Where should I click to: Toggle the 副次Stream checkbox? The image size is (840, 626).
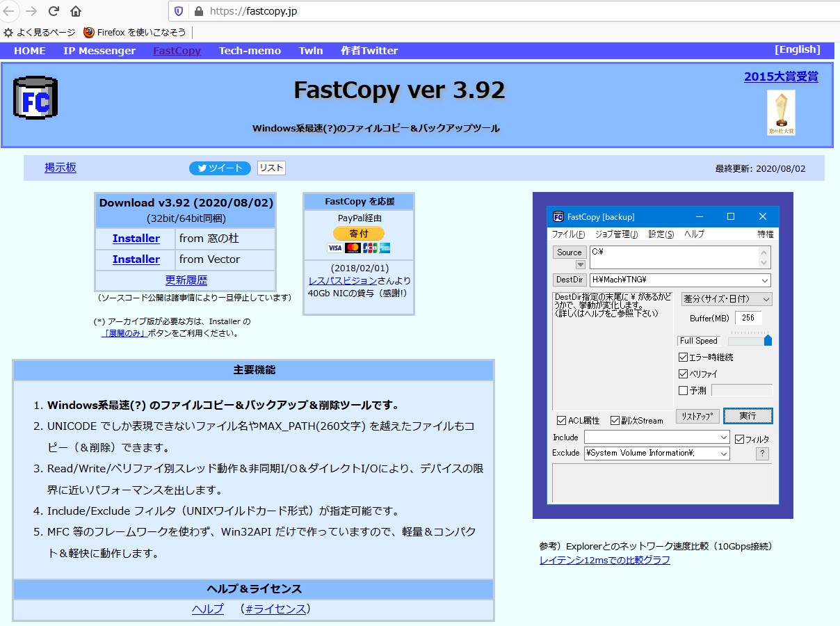tap(615, 420)
